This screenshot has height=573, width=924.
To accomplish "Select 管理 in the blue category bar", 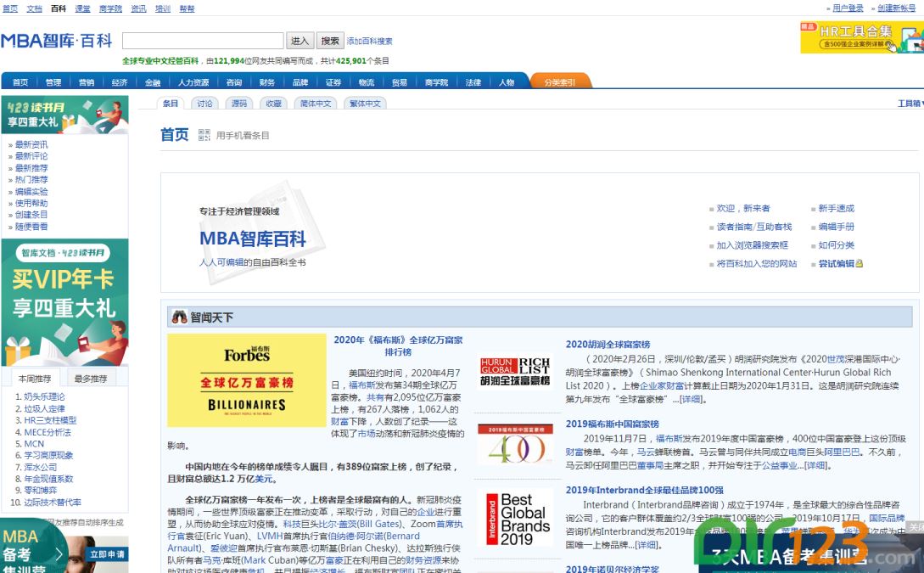I will (53, 82).
